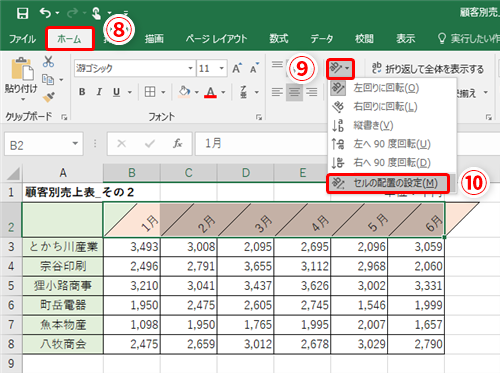Viewport: 500px width, 373px height.
Task: Toggle Bold formatting
Action: pyautogui.click(x=82, y=92)
